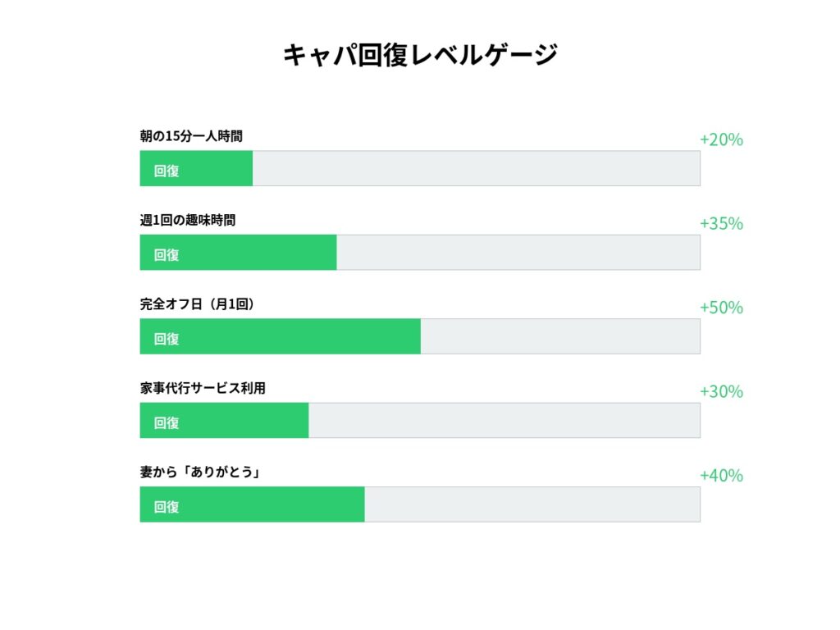Click the green fill of the 妻から「ありがとう」 bar
The width and height of the screenshot is (840, 630).
[x=252, y=504]
